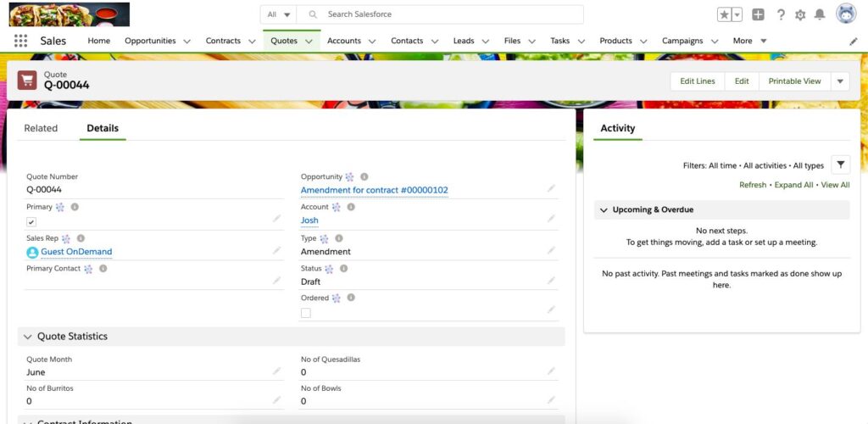This screenshot has width=868, height=424.
Task: Collapse the Quote Statistics section
Action: tap(28, 337)
